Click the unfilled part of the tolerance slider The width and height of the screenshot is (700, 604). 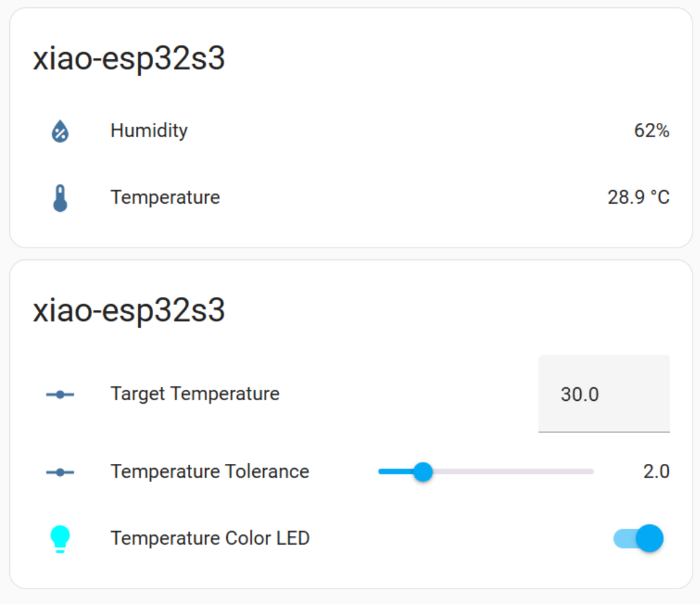click(513, 472)
